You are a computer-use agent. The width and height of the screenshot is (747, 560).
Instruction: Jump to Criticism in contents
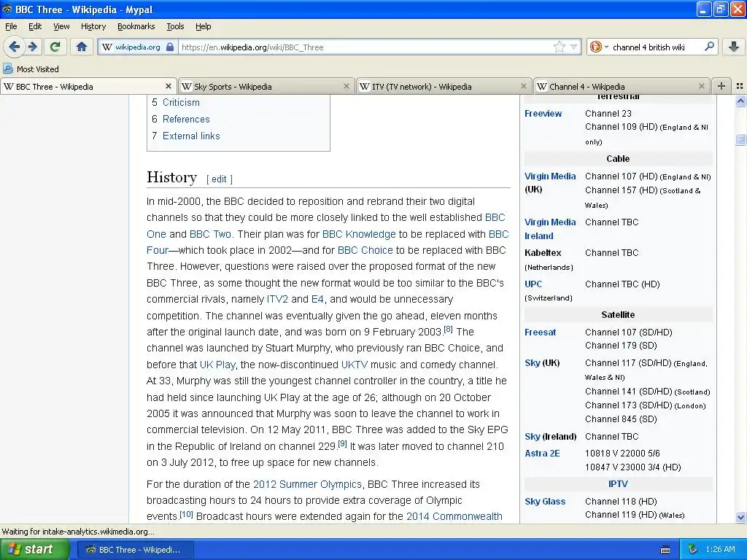[181, 102]
